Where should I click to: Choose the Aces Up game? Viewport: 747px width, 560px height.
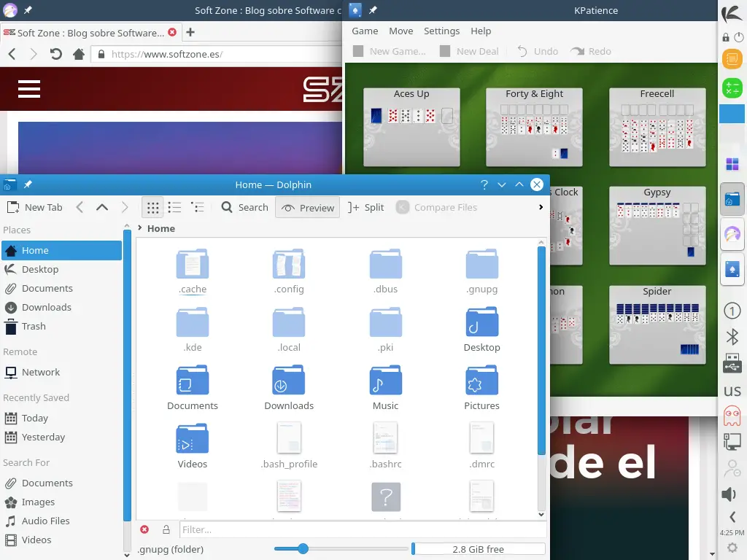[411, 127]
